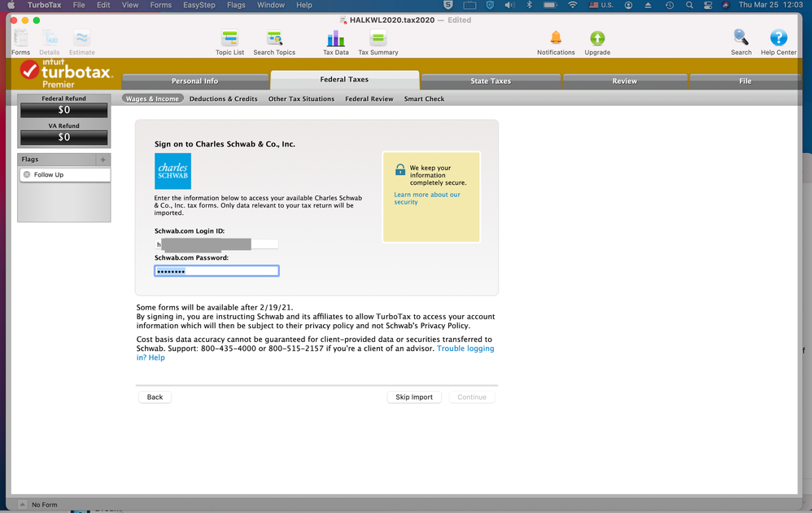Focus the Schwab.com Login ID field
Viewport: 812px width, 513px height.
[216, 244]
